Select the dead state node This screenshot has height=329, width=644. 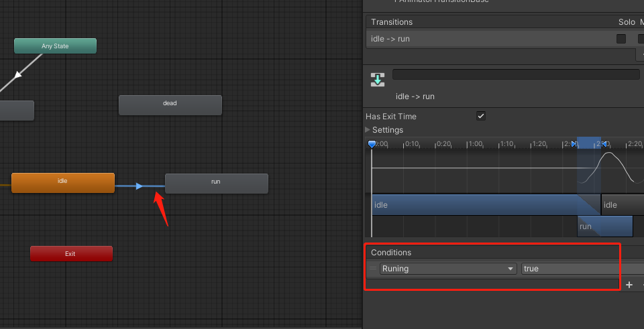170,105
